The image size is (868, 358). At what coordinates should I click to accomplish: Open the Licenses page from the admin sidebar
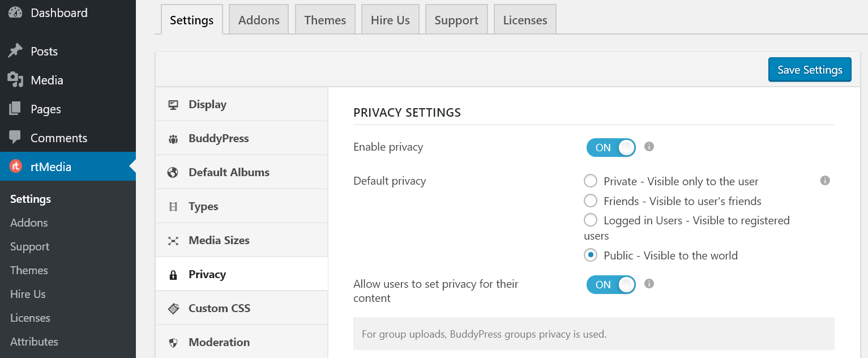tap(29, 318)
